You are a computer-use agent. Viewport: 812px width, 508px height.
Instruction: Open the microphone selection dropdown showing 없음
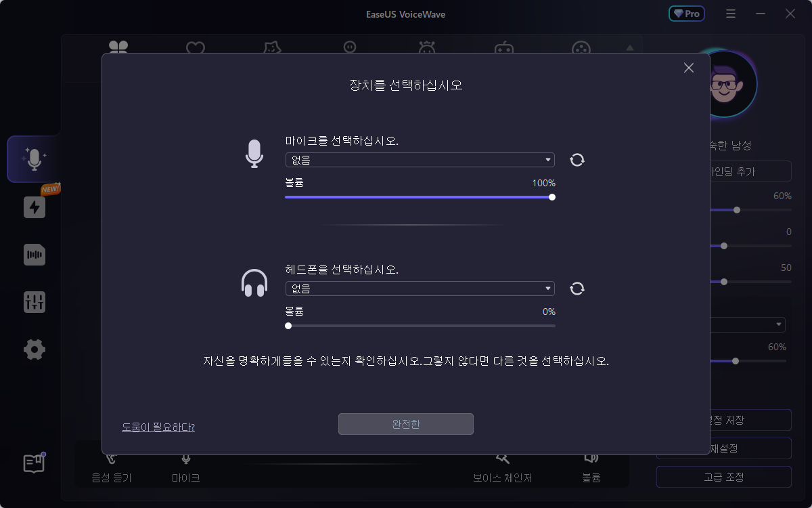coord(420,159)
